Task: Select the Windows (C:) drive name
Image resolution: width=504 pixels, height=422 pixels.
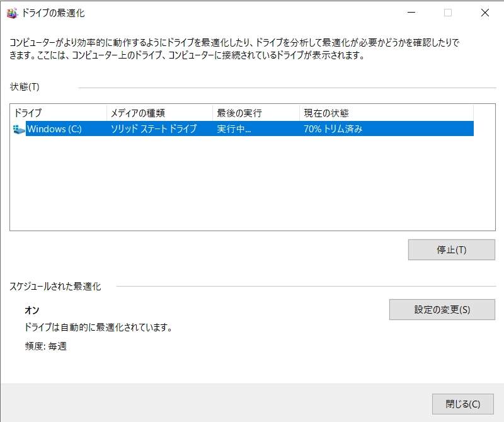Action: (54, 129)
